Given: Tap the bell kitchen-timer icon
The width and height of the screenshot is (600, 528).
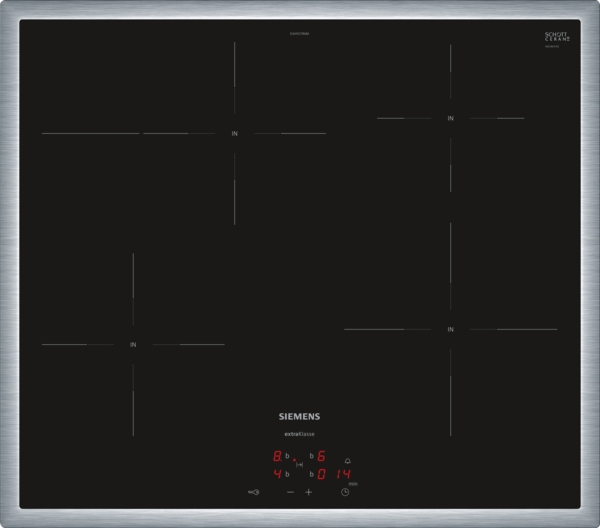Looking at the screenshot, I should coord(347,461).
